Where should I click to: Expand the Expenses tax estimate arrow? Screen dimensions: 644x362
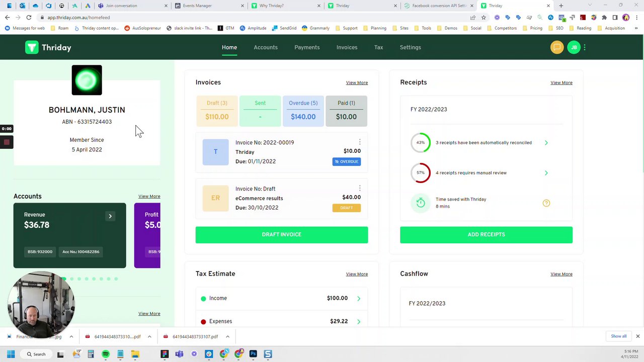[x=359, y=322]
